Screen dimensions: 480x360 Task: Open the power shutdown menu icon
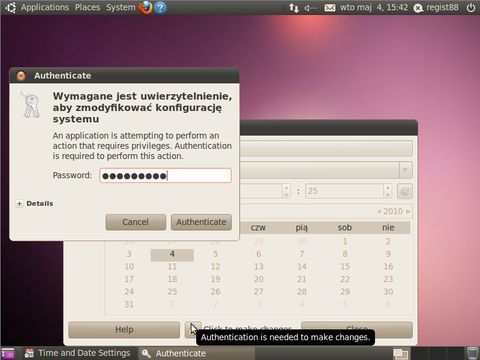pyautogui.click(x=471, y=8)
